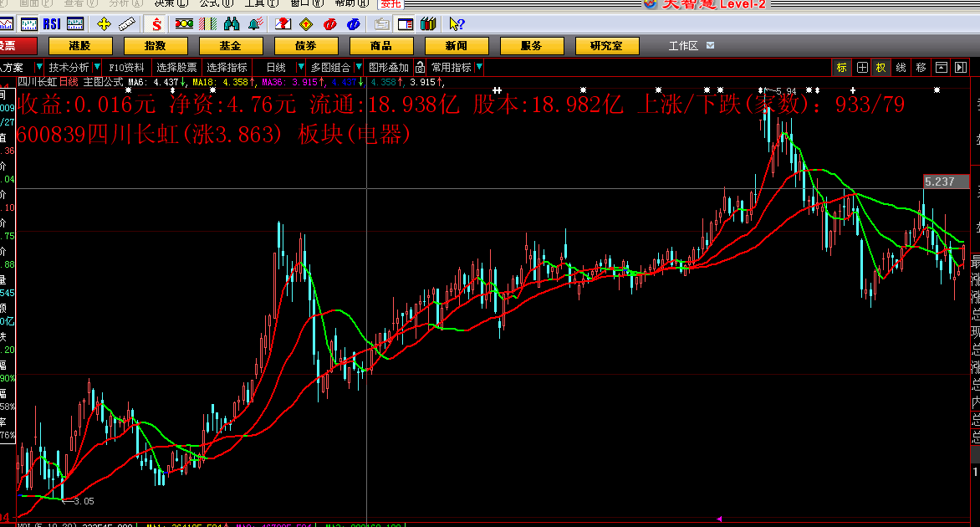Toggle the 权 adjustment button

(x=880, y=67)
